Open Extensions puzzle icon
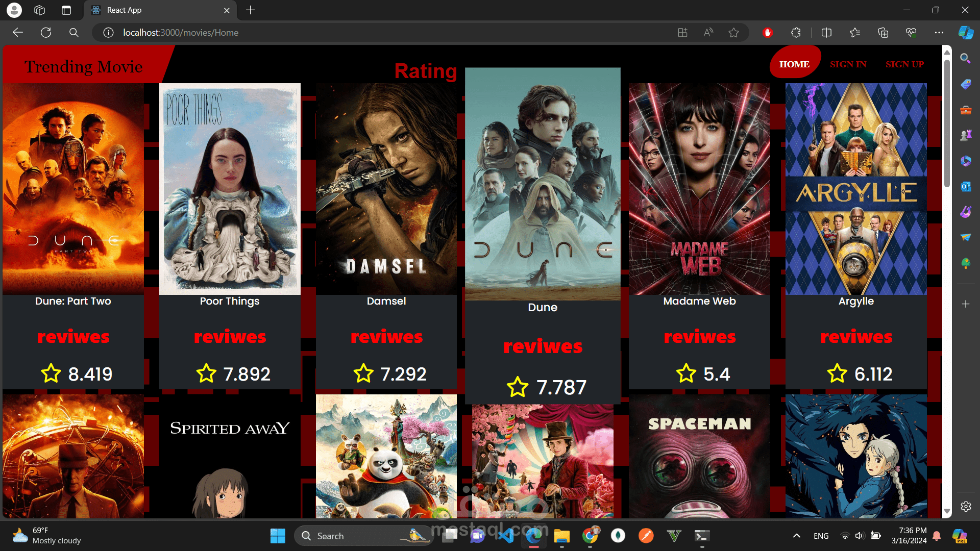Screen dimensions: 980x551 coord(796,33)
